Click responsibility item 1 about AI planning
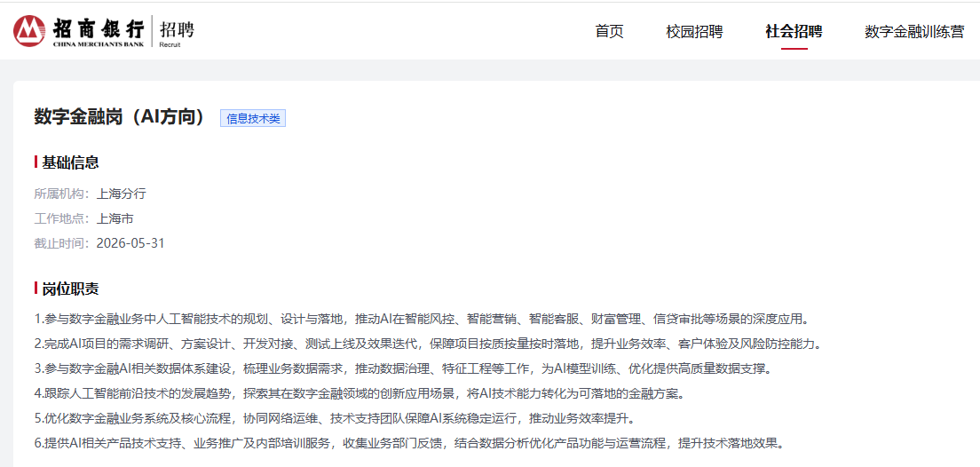Image resolution: width=980 pixels, height=467 pixels. [421, 319]
